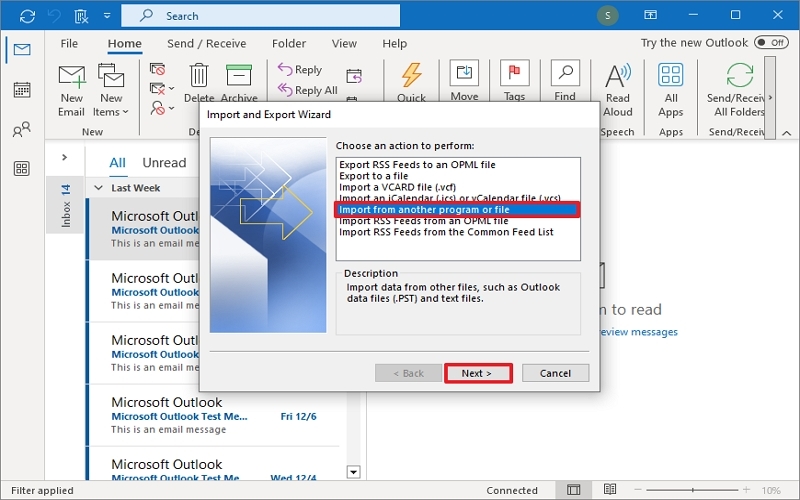Screen dimensions: 800x500
Task: Click the delete icon in the quick access toolbar
Action: tap(81, 16)
